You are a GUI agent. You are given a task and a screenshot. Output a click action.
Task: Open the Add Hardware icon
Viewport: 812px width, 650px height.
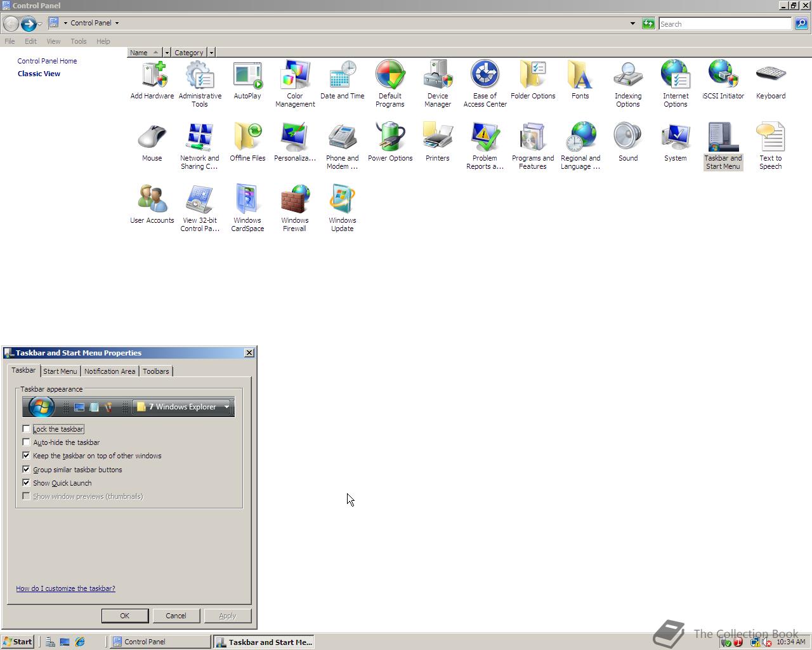[152, 81]
